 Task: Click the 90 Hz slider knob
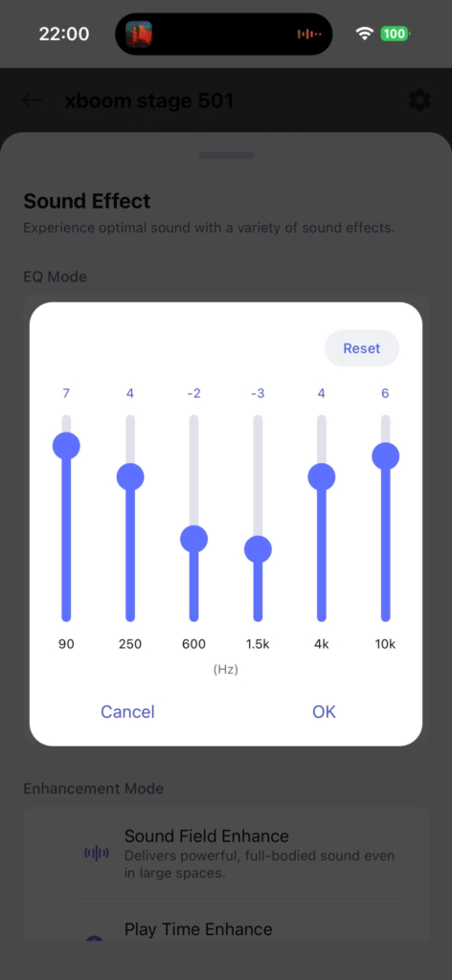[x=66, y=446]
